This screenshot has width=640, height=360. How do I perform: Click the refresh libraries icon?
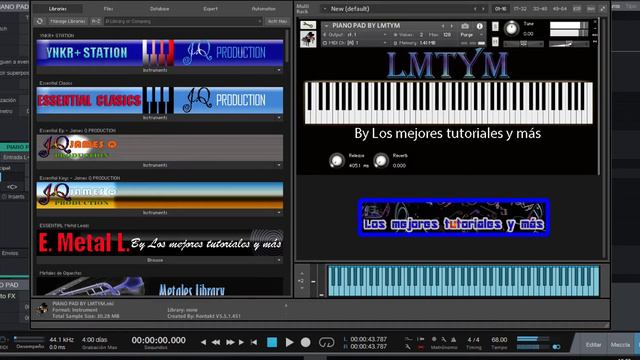pos(40,21)
